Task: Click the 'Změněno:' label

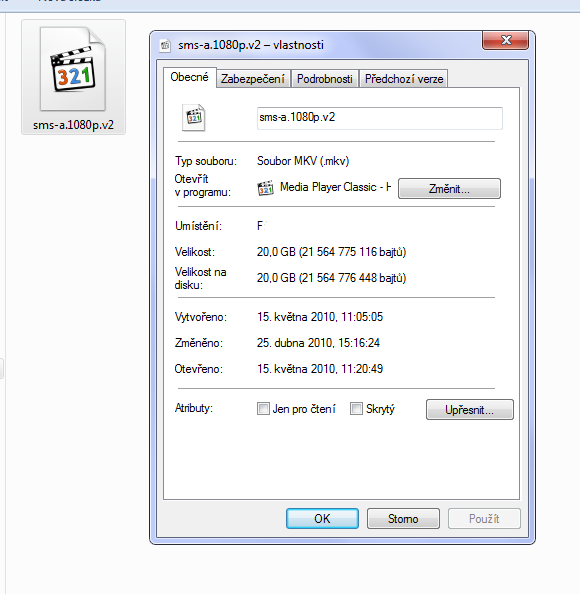Action: tap(199, 343)
